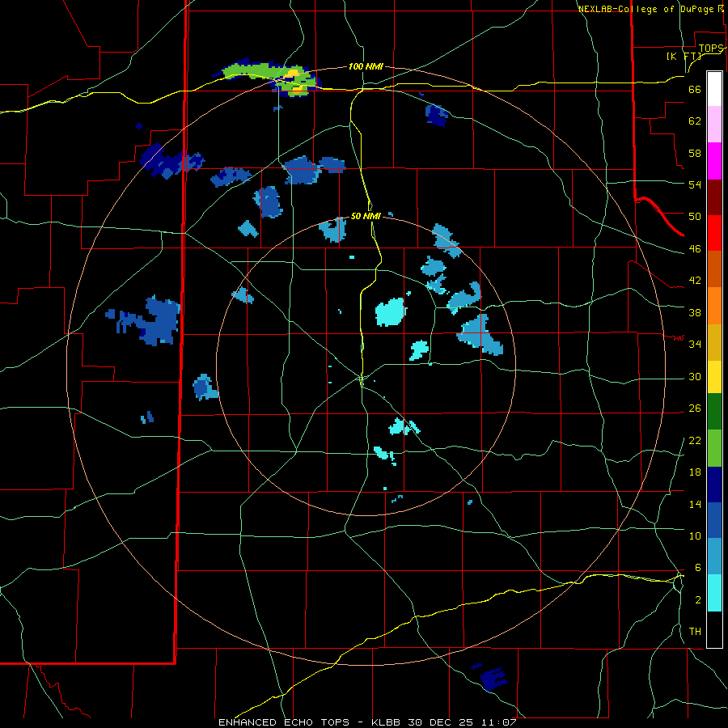
Task: Click the 'KLBB' station identifier
Action: (386, 722)
